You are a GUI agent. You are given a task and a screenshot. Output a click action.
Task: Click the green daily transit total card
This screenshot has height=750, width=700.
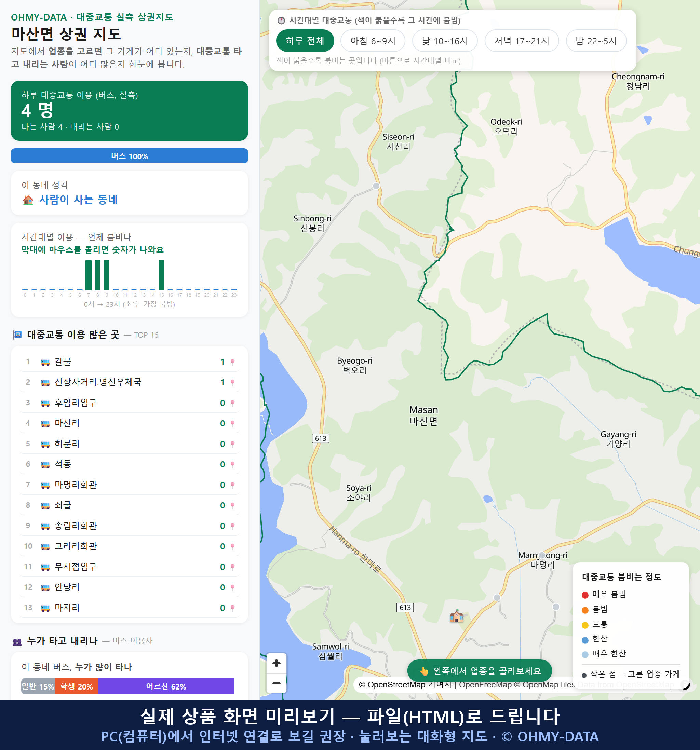130,111
